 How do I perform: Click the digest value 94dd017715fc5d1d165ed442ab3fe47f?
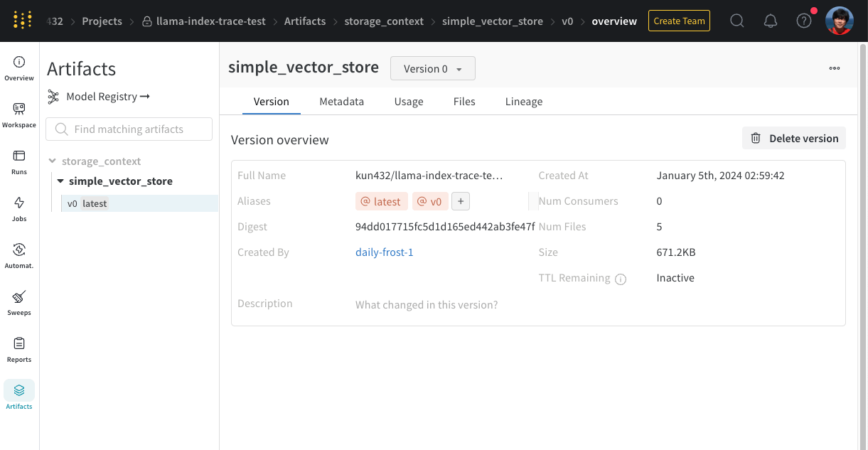coord(445,227)
